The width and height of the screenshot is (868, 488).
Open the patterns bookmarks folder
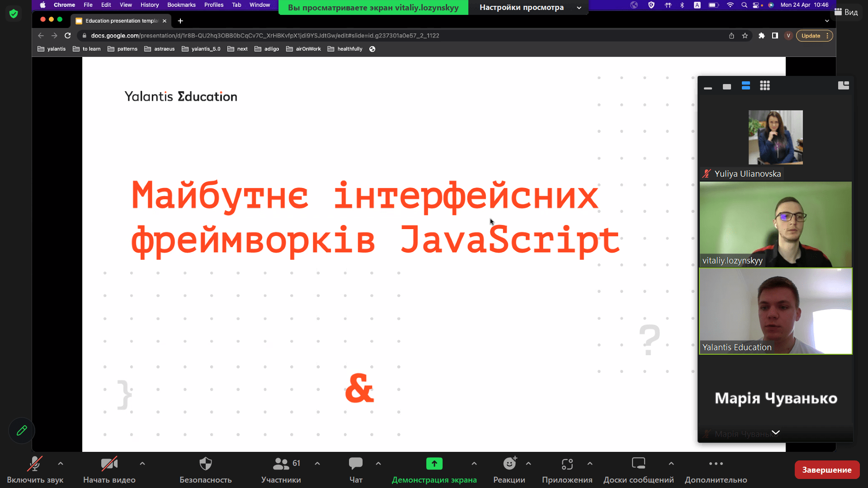click(123, 49)
